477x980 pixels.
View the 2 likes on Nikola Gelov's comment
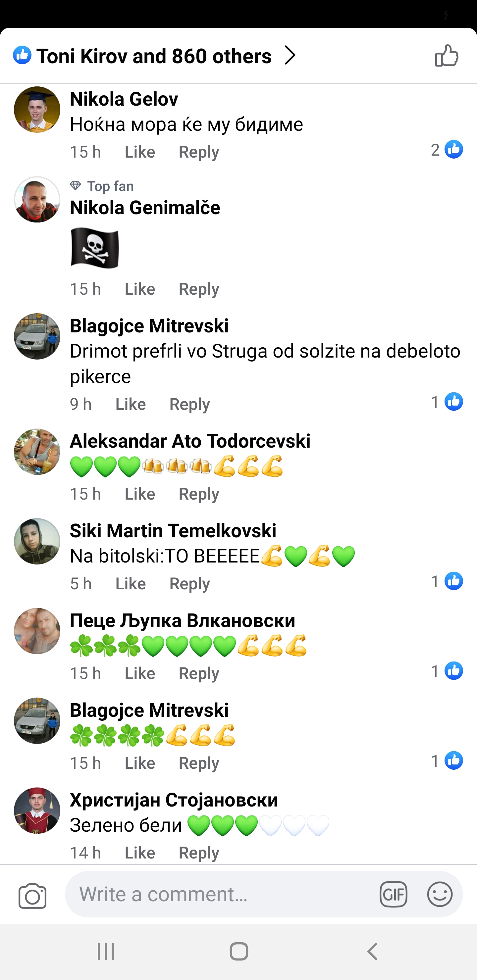[x=447, y=150]
